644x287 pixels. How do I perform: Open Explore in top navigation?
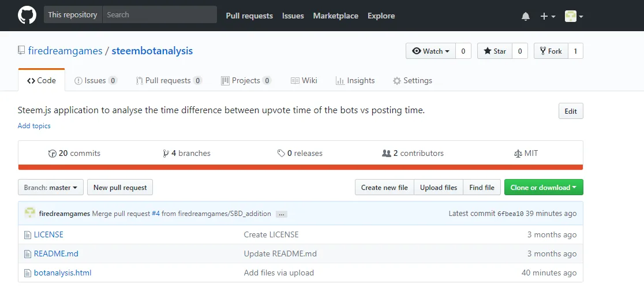pyautogui.click(x=381, y=16)
